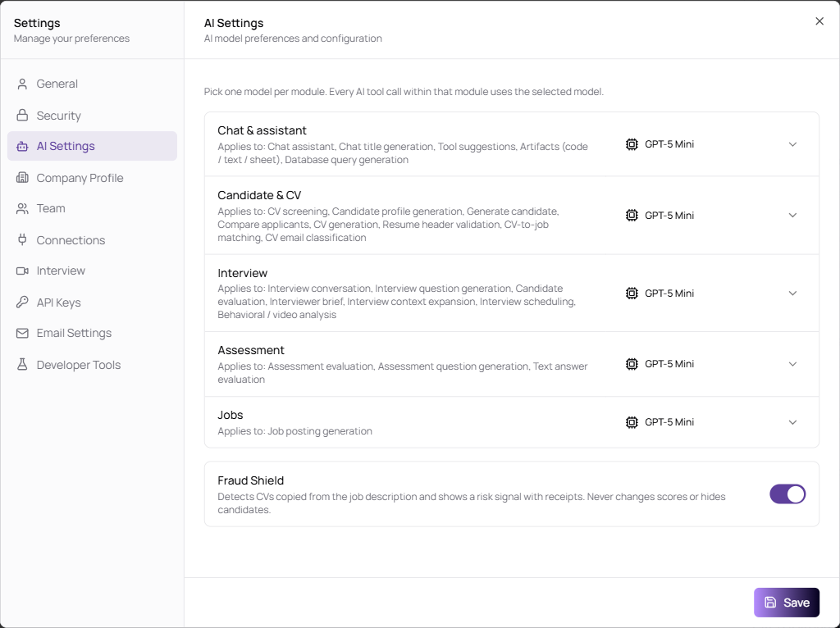
Task: Click the chip icon in Jobs row
Action: pos(632,422)
